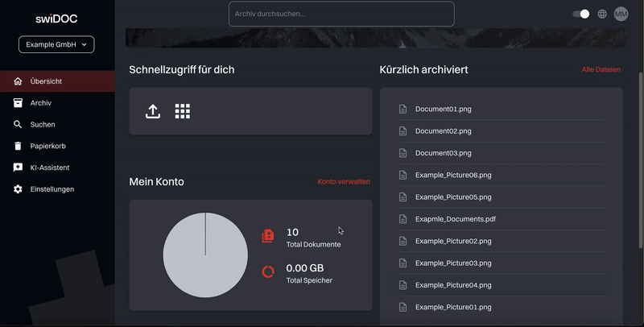Open Archiv in the sidebar
Viewport: 644px width, 327px height.
(x=40, y=103)
